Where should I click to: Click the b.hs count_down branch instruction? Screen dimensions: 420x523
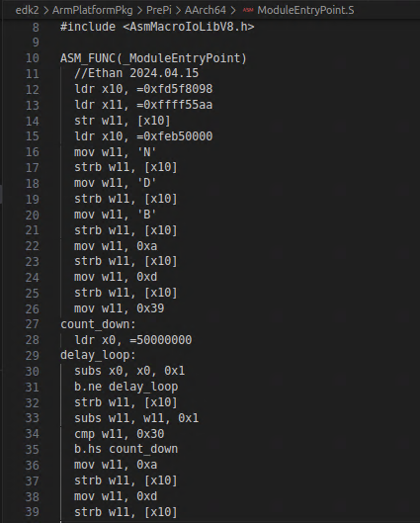coord(126,449)
